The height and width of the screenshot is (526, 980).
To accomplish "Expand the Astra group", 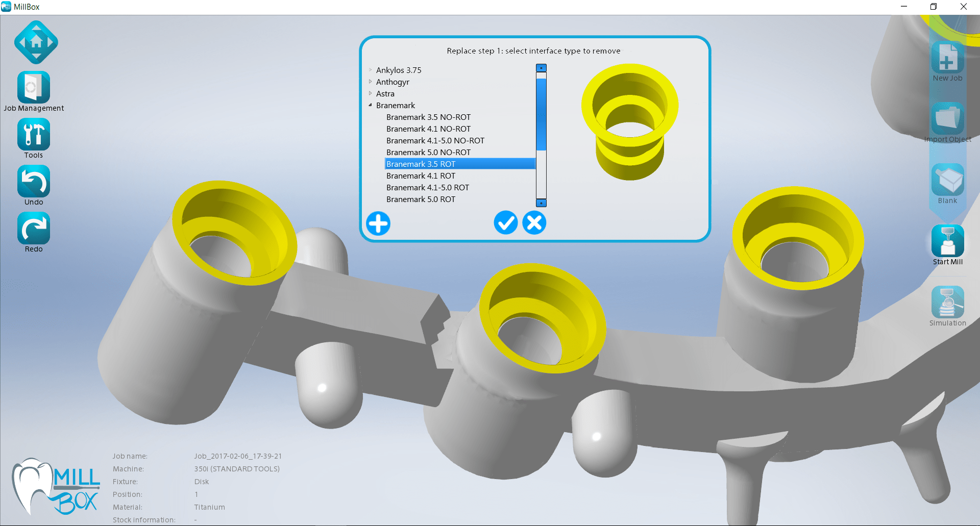I will coord(370,93).
